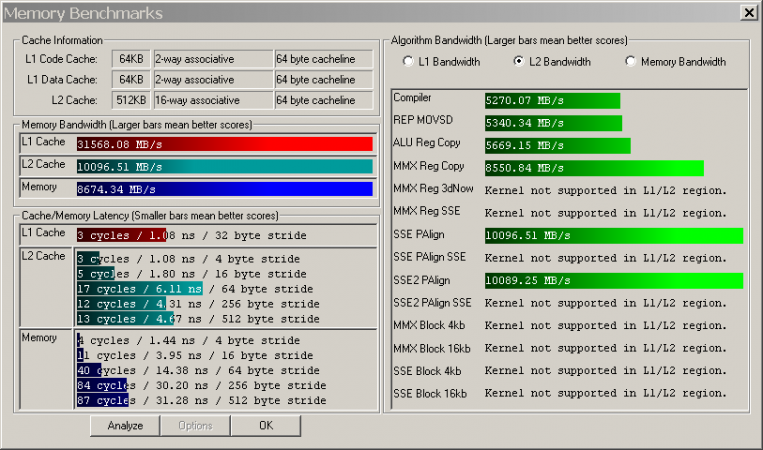763x450 pixels.
Task: Click the L2 Cache teal bandwidth bar
Action: tap(225, 166)
